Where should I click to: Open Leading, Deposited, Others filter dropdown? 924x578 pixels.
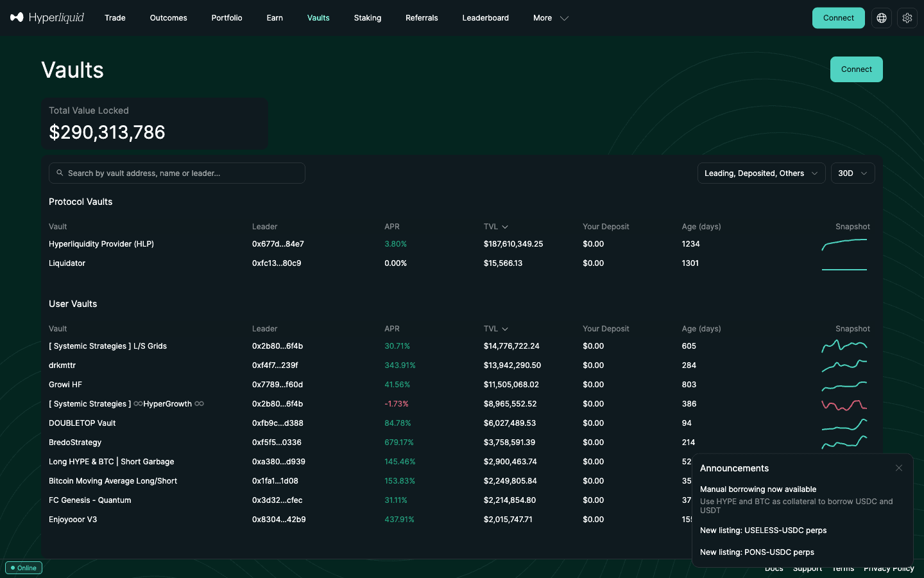click(762, 173)
